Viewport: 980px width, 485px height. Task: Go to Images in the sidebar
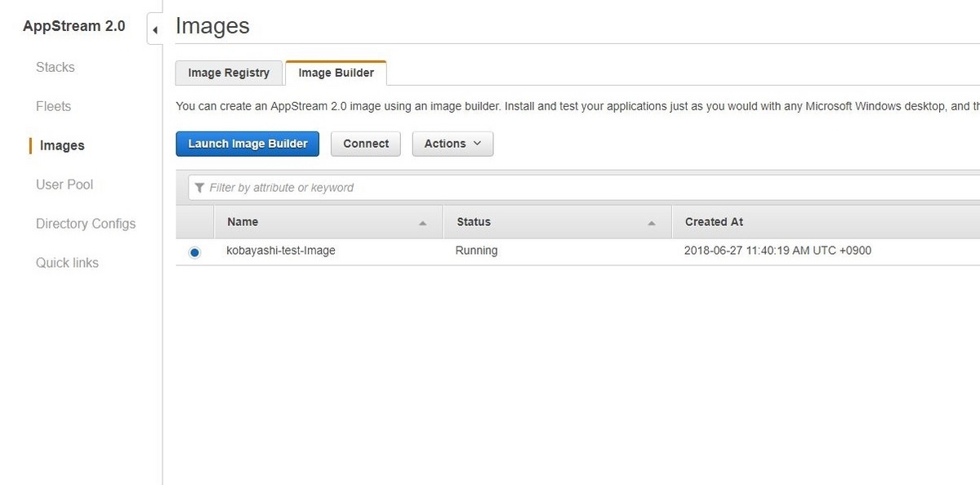coord(62,145)
